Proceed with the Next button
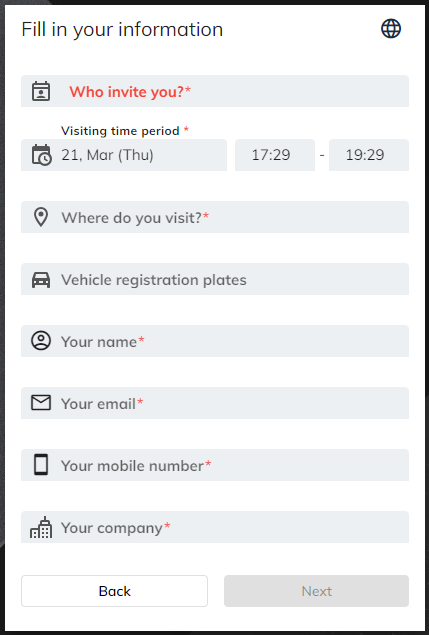Image resolution: width=429 pixels, height=635 pixels. coord(316,591)
